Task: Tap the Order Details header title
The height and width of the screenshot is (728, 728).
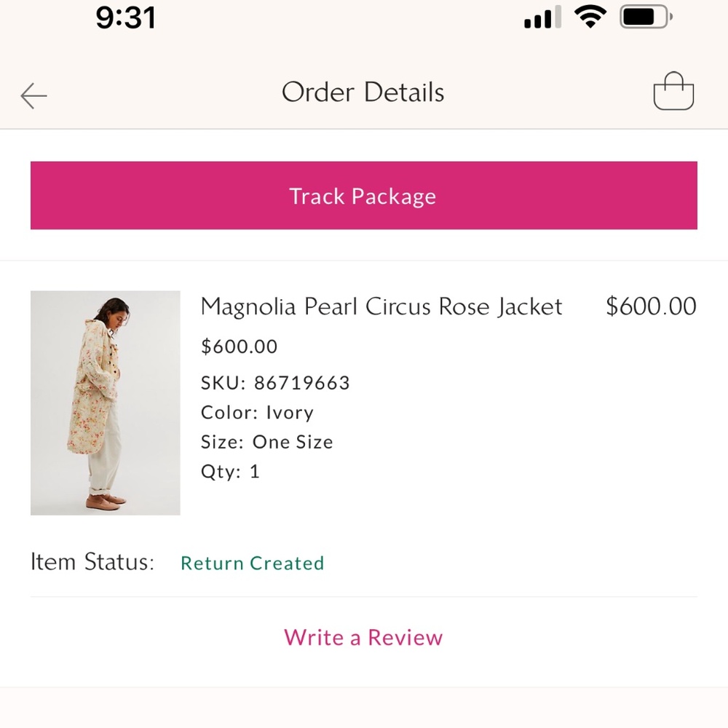Action: [x=363, y=92]
